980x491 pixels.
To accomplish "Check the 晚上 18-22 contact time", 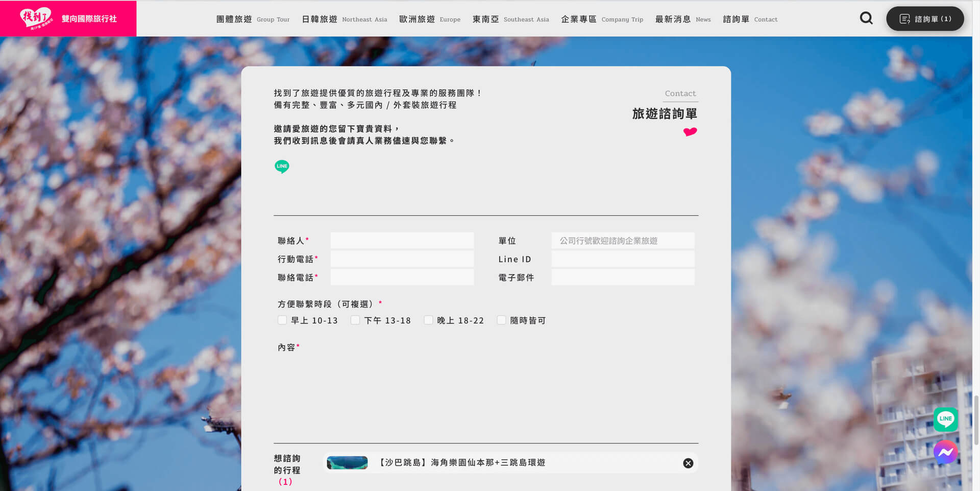I will click(x=428, y=319).
